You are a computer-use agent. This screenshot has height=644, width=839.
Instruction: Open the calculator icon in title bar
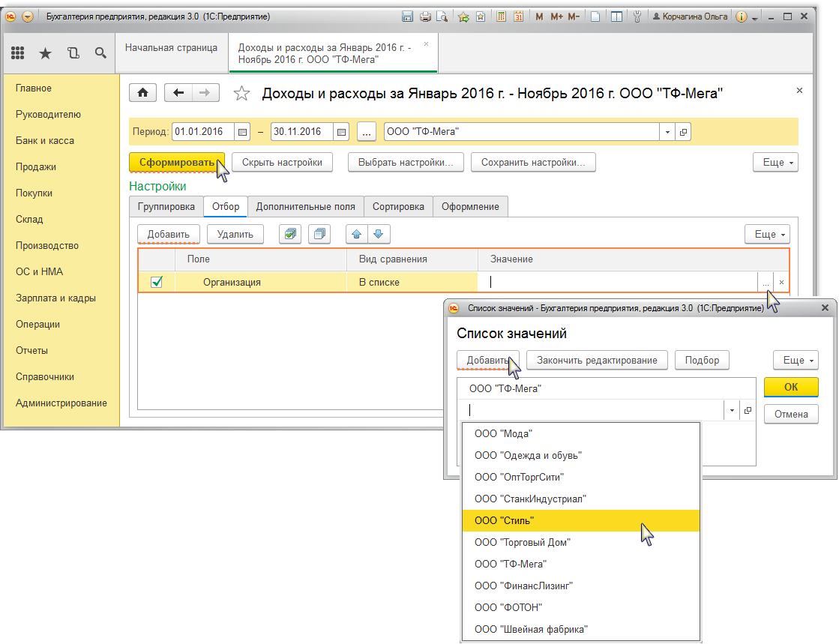[502, 16]
